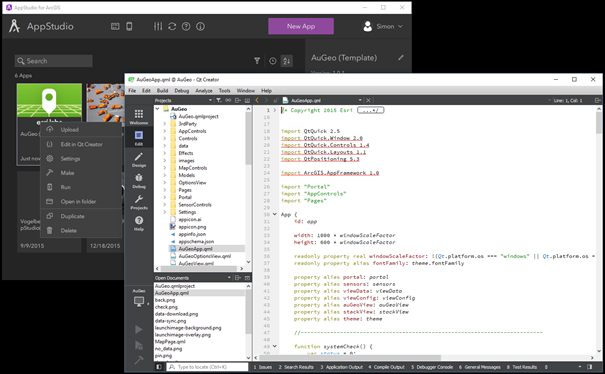Click the Type to locate search field
The height and width of the screenshot is (374, 605).
[208, 367]
